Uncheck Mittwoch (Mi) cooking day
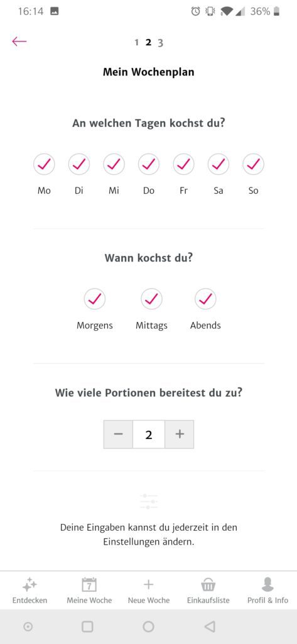The width and height of the screenshot is (297, 644). [114, 164]
